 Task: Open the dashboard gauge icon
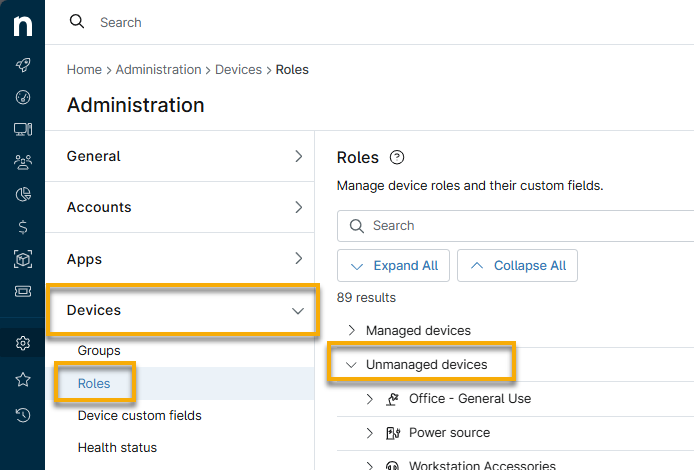click(23, 97)
